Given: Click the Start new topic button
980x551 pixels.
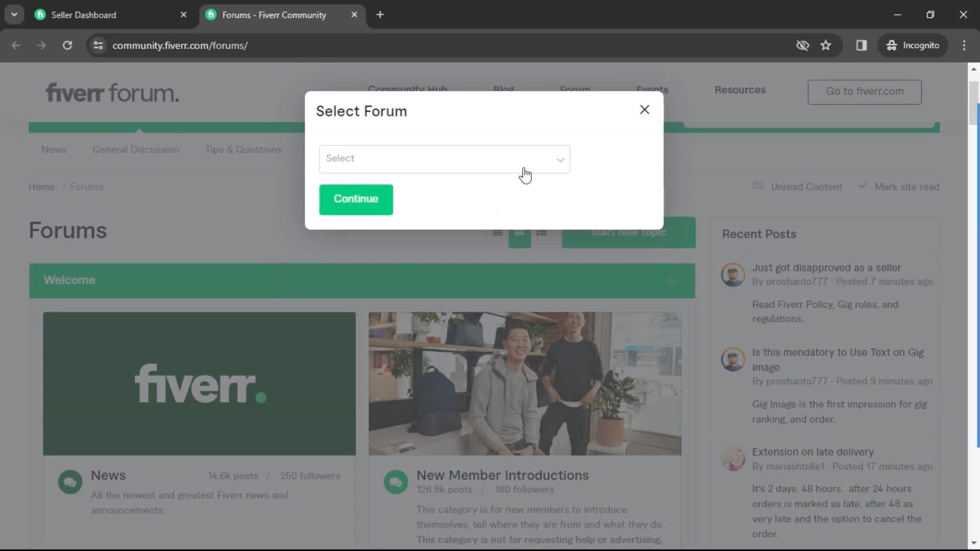Looking at the screenshot, I should [628, 232].
